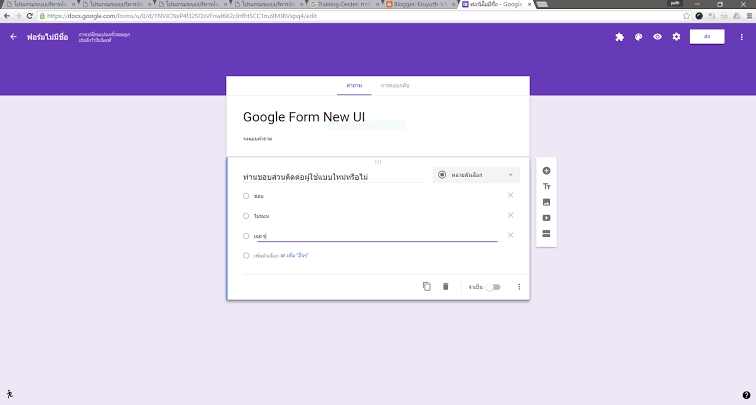Select the second option's radio button
The height and width of the screenshot is (405, 756).
(x=246, y=216)
